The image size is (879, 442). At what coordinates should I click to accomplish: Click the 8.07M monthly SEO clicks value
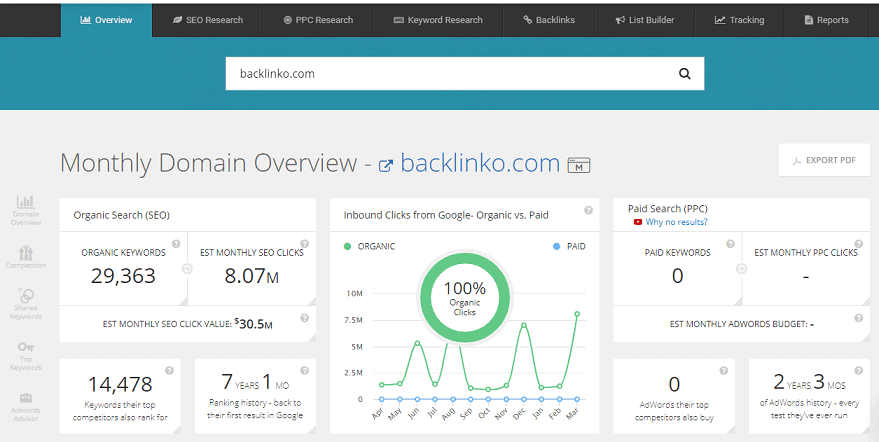coord(252,276)
